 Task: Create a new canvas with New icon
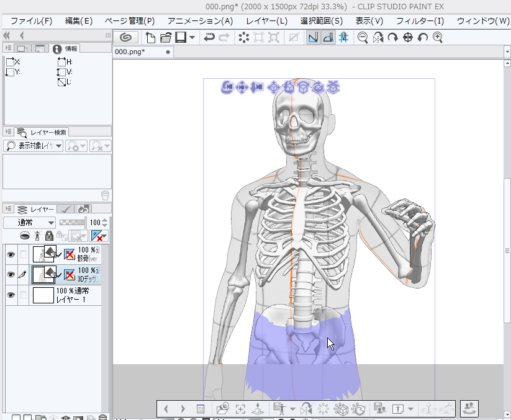150,37
